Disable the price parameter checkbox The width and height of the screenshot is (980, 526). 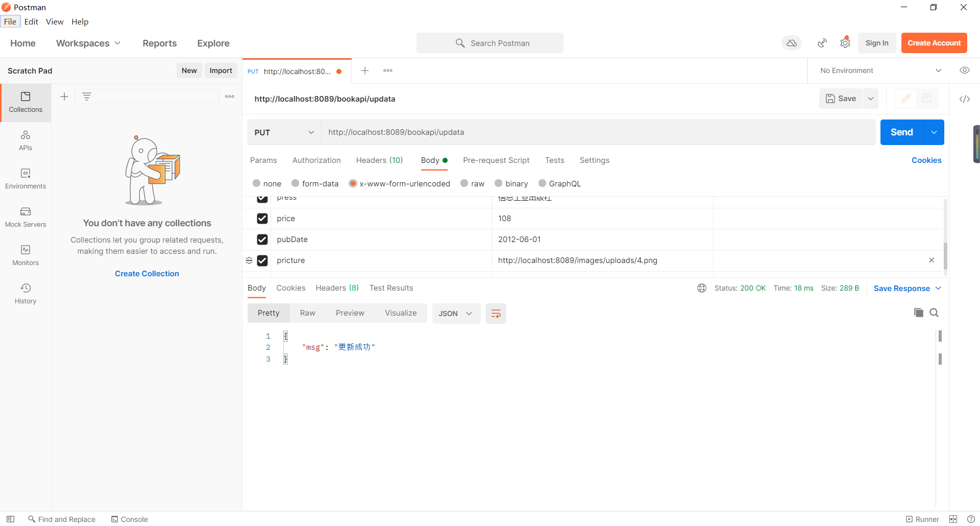[262, 218]
